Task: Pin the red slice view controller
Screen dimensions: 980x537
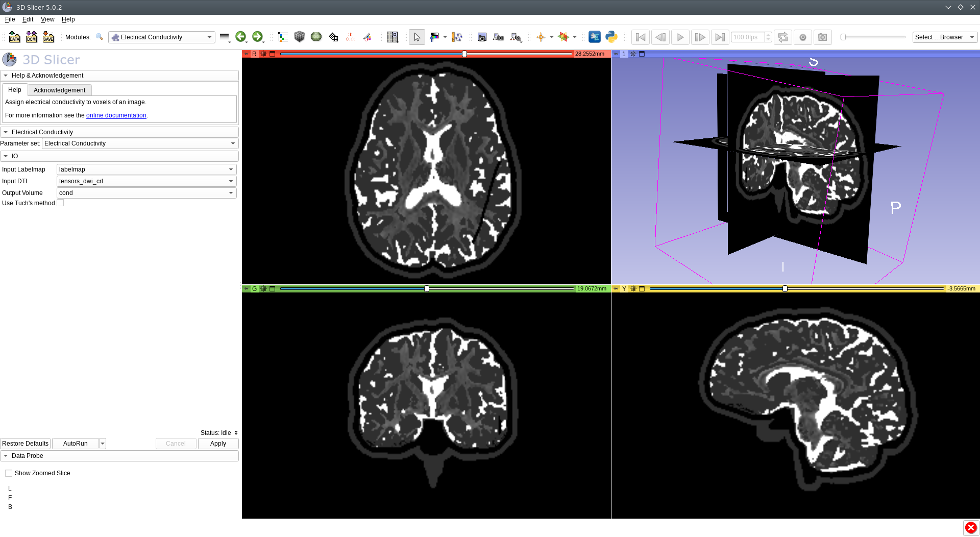Action: coord(246,54)
